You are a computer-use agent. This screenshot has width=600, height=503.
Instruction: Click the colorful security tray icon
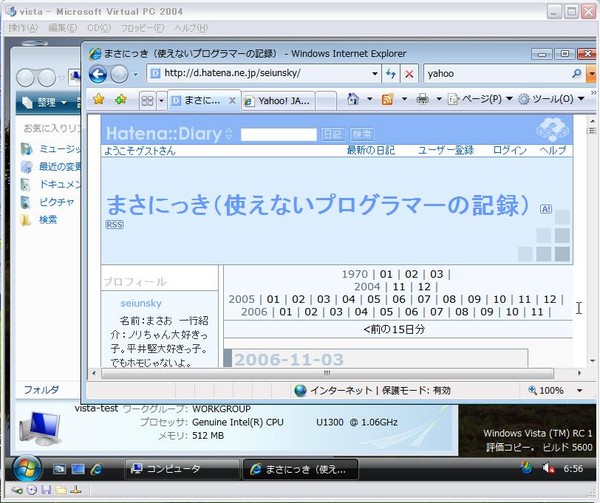527,467
